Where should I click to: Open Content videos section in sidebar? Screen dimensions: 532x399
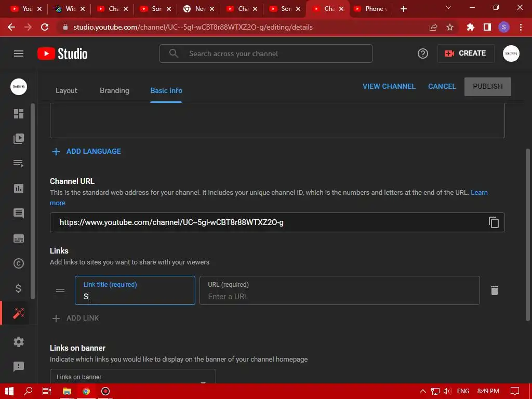(x=19, y=138)
